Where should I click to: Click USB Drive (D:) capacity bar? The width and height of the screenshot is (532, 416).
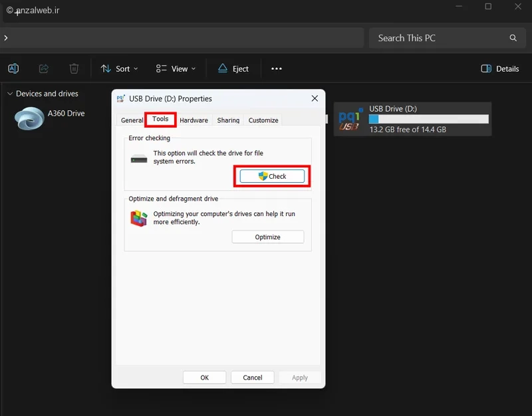tap(428, 119)
